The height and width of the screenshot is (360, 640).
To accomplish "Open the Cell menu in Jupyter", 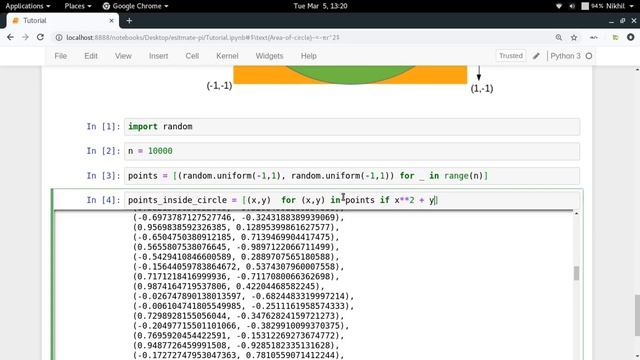I will click(192, 56).
